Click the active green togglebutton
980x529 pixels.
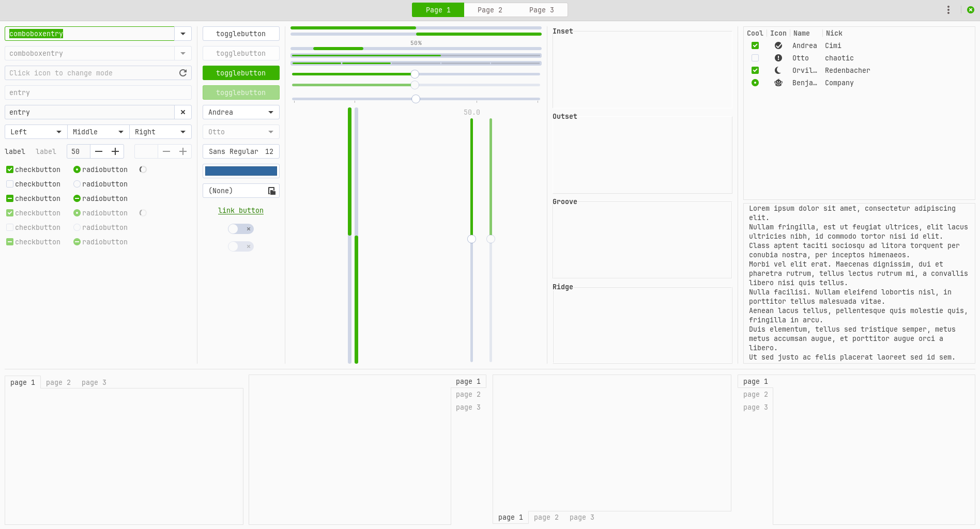(241, 73)
